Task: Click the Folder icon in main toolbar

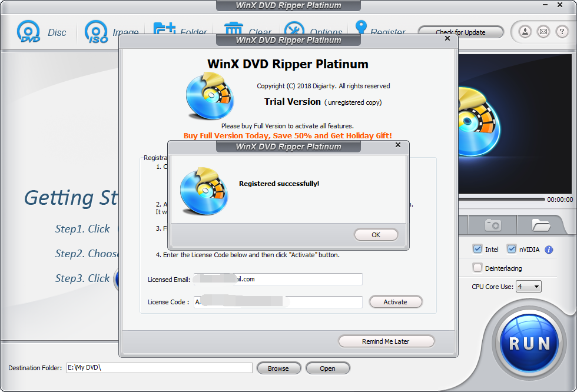Action: (164, 29)
